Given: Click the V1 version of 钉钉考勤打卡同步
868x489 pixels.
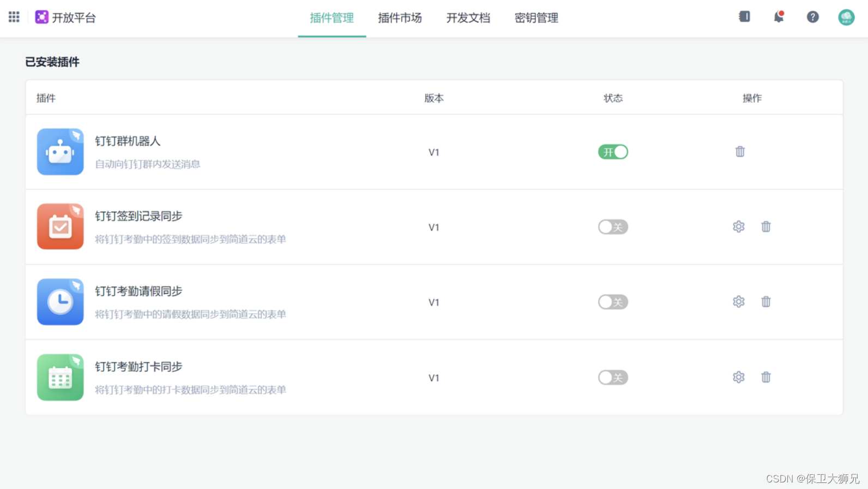Looking at the screenshot, I should click(434, 378).
